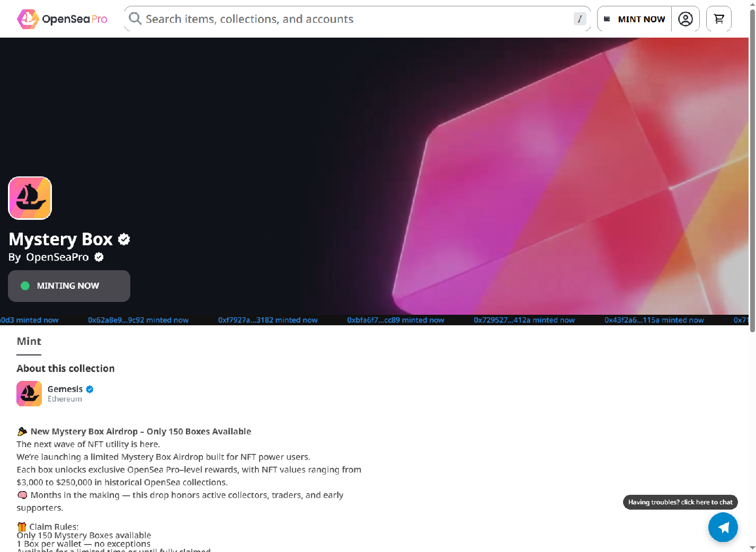Image resolution: width=756 pixels, height=552 pixels.
Task: Click ticker entry 0x43f2a6...115a minted now
Action: tap(654, 320)
